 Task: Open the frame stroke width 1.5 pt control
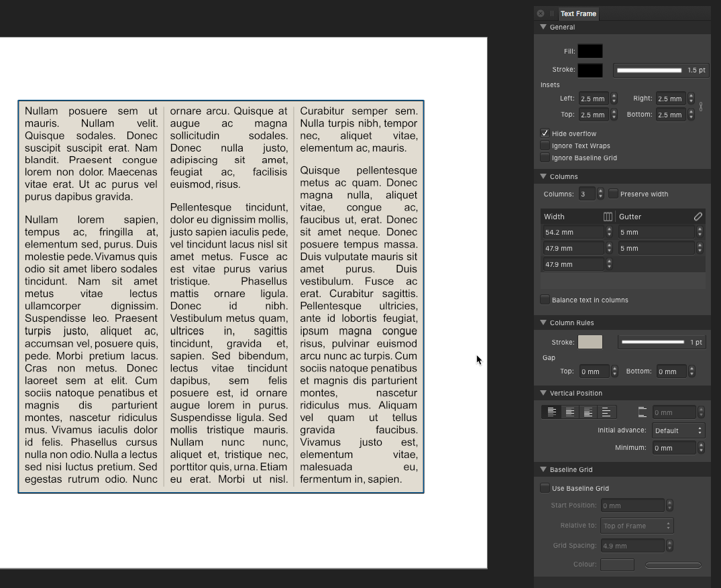660,70
